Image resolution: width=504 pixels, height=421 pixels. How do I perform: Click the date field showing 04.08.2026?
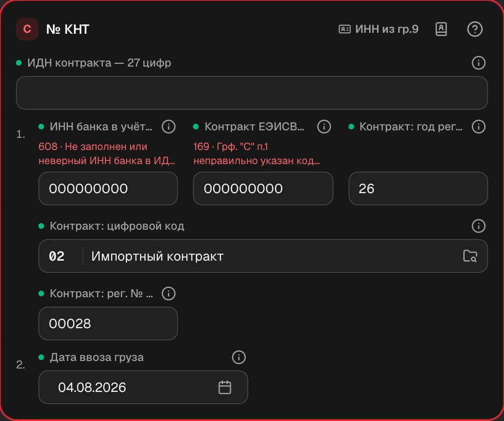tap(143, 387)
